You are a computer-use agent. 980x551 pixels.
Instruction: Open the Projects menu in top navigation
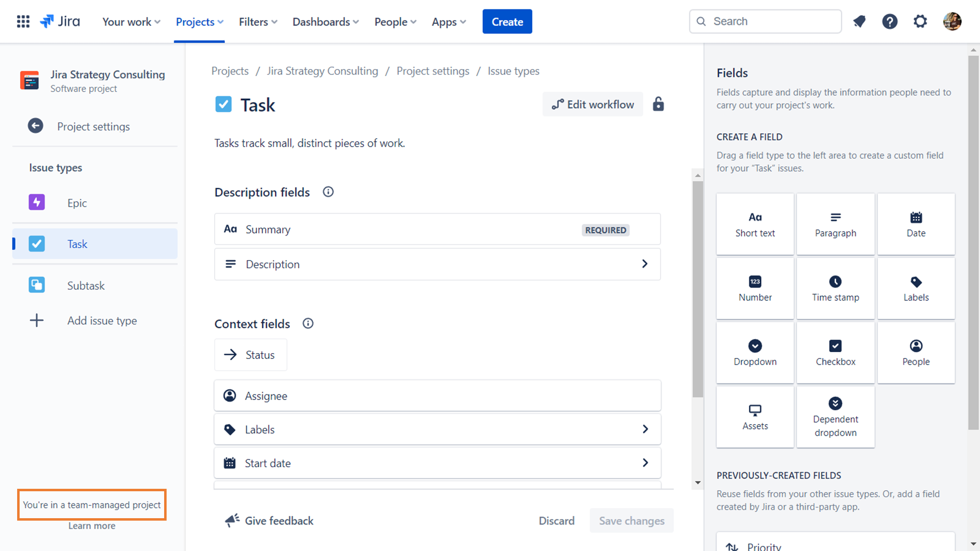[x=199, y=22]
